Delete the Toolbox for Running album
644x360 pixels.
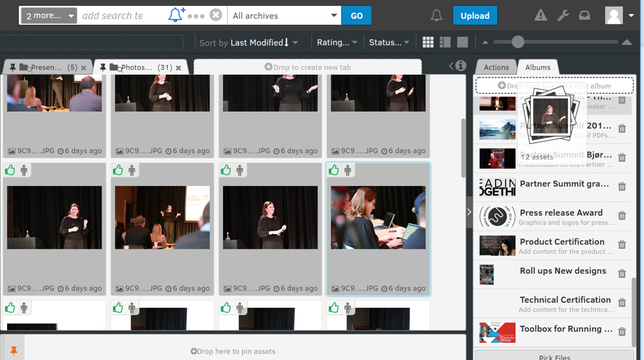click(622, 332)
